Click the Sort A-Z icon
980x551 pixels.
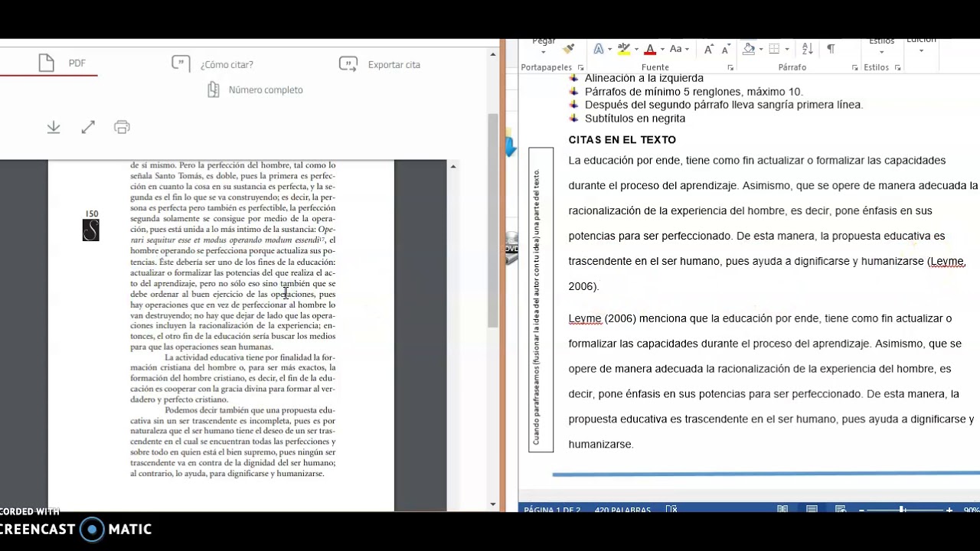(x=807, y=49)
